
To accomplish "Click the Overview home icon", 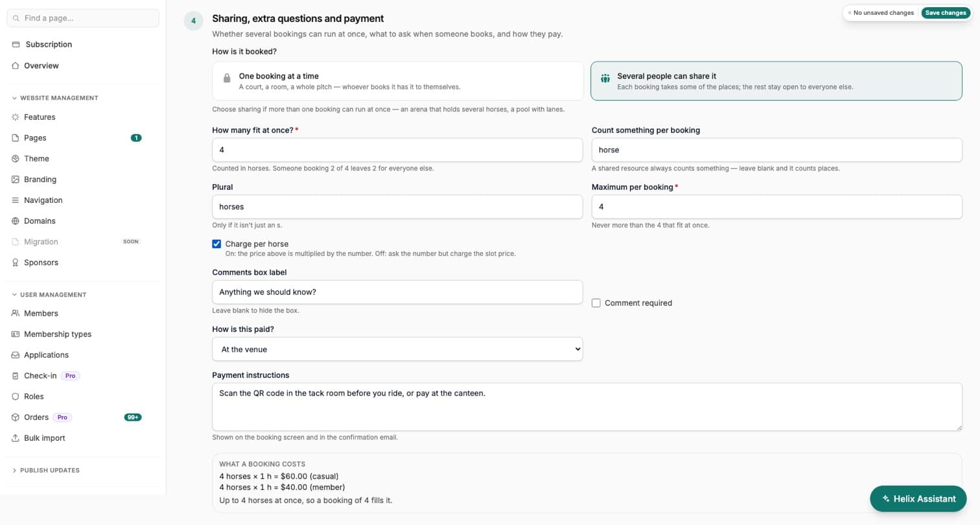I will 16,65.
